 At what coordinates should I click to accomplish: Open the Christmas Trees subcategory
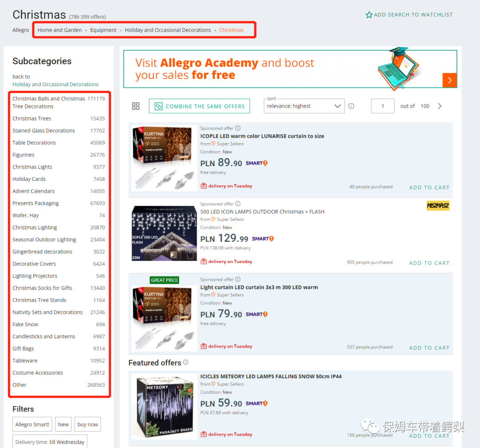click(x=32, y=119)
